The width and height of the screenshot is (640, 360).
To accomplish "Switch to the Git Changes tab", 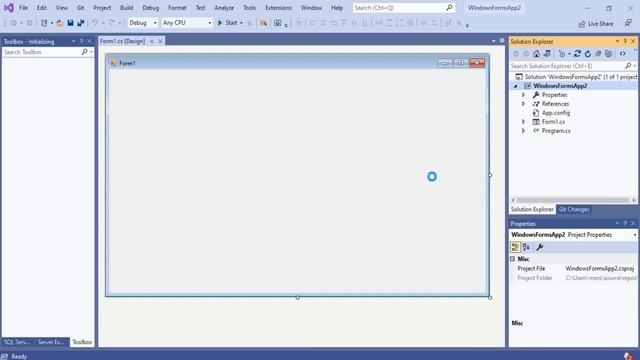I will [x=574, y=209].
